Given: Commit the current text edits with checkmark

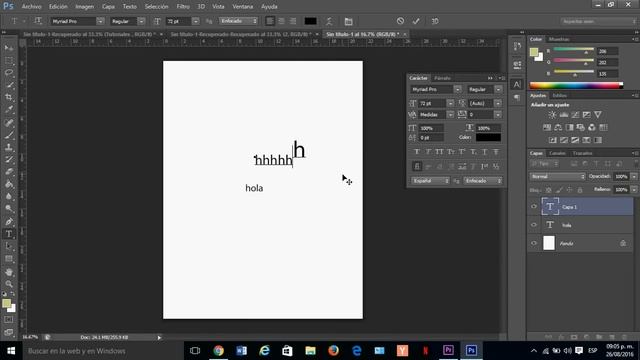Looking at the screenshot, I should point(416,21).
